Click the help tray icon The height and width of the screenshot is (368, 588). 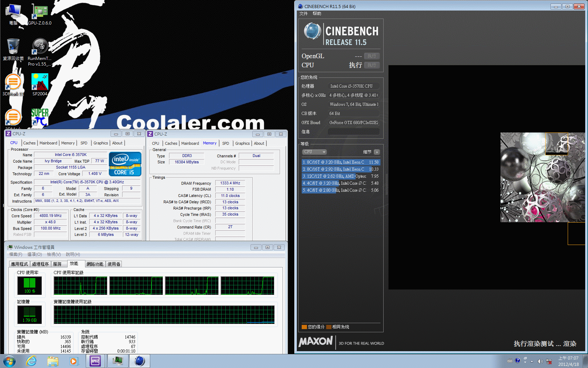(517, 360)
